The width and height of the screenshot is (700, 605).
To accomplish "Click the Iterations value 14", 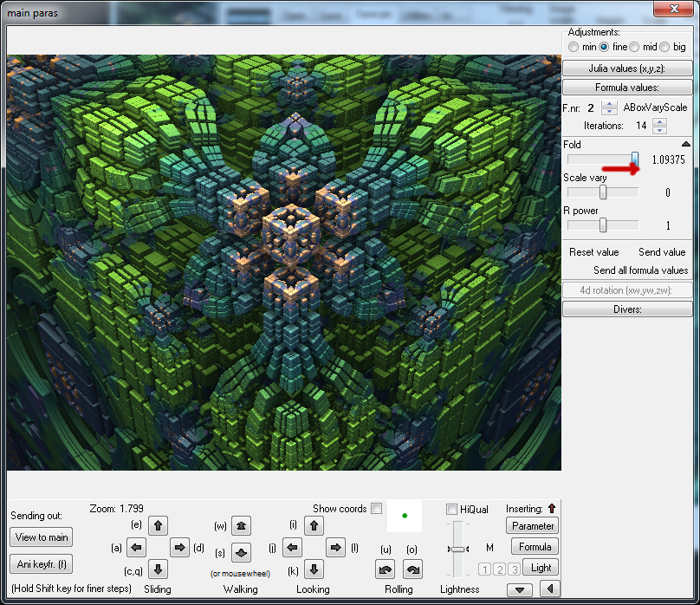I will tap(641, 126).
